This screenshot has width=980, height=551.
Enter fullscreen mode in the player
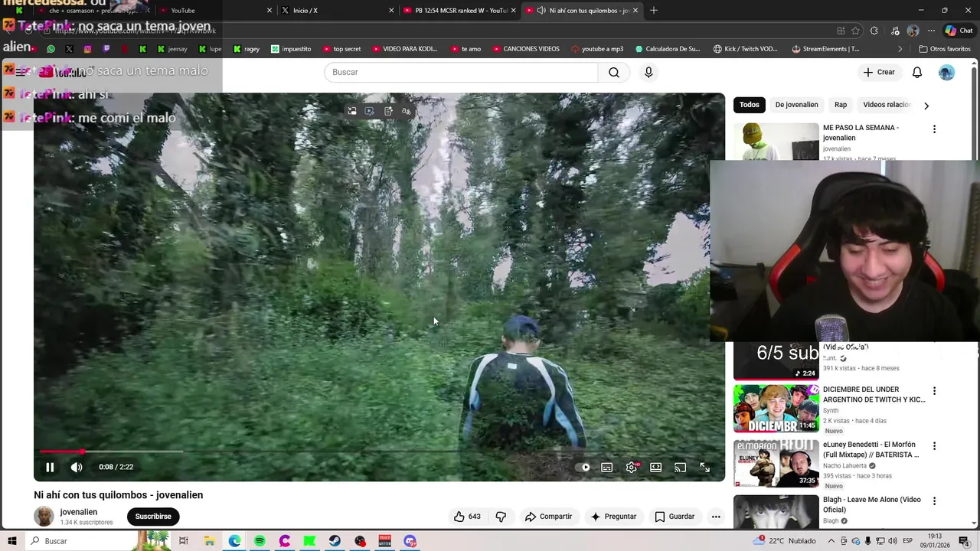[704, 467]
